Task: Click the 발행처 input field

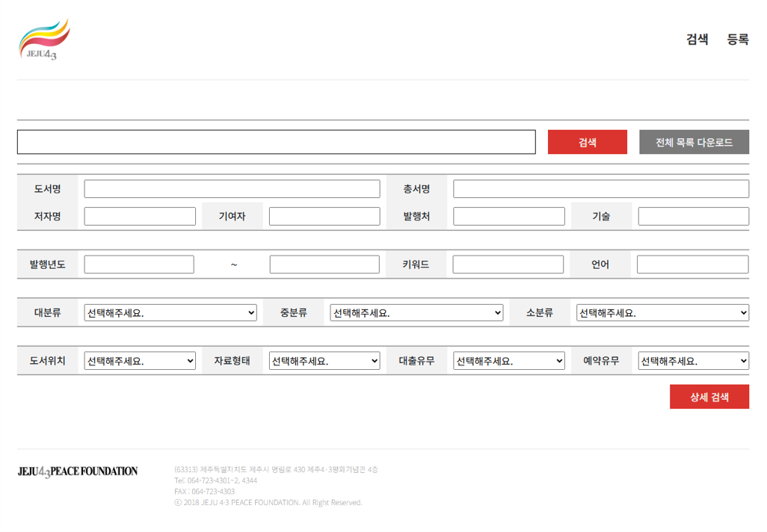Action: coord(508,217)
